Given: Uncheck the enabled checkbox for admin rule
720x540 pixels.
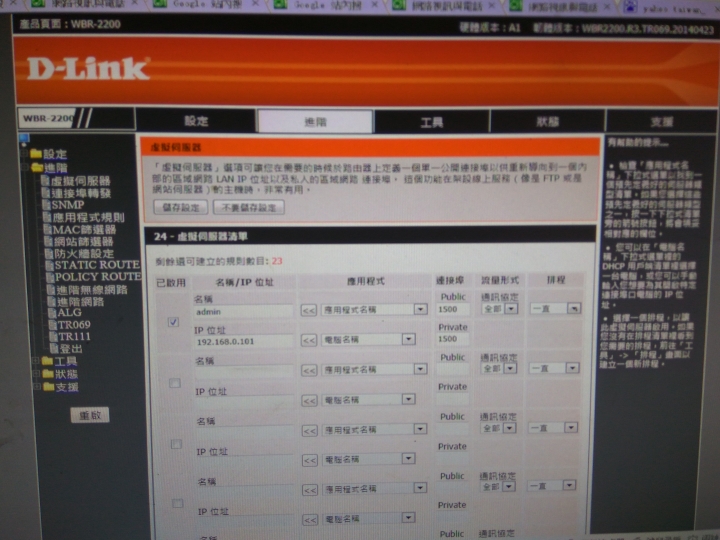Looking at the screenshot, I should point(173,322).
